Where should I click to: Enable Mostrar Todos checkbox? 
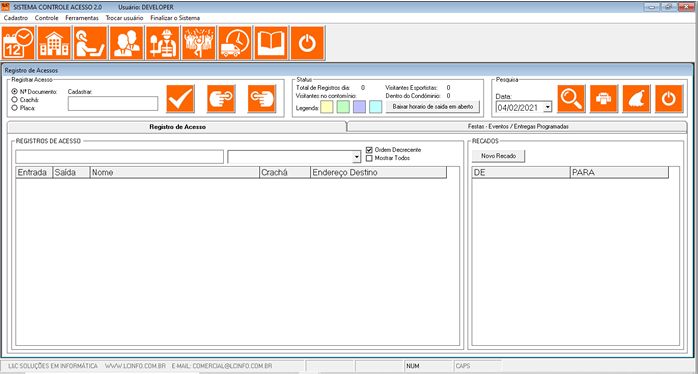[x=369, y=158]
